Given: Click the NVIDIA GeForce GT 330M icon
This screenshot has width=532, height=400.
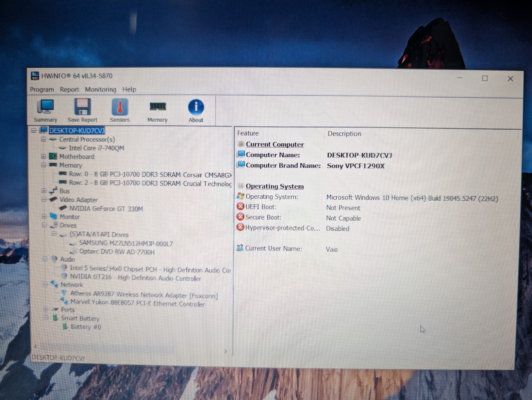Looking at the screenshot, I should (x=63, y=208).
